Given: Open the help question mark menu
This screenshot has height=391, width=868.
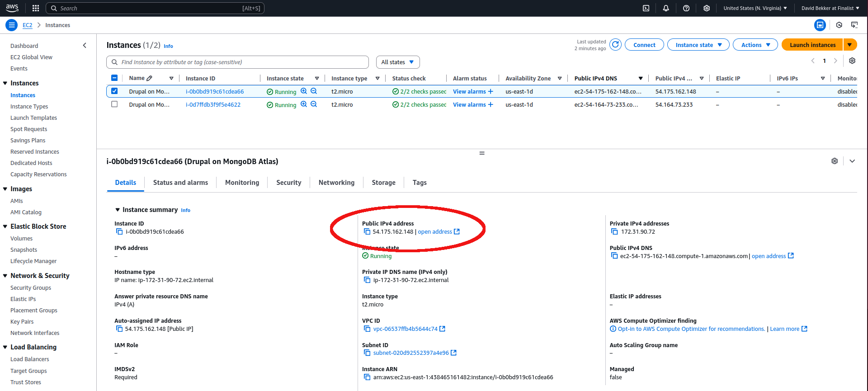Looking at the screenshot, I should click(686, 8).
